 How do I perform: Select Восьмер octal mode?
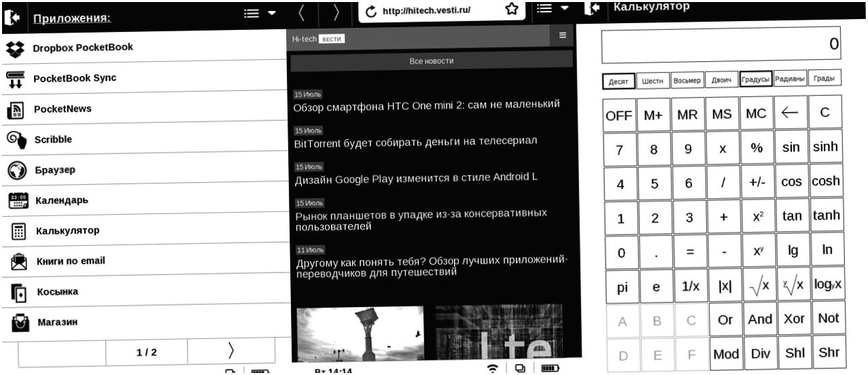click(687, 79)
